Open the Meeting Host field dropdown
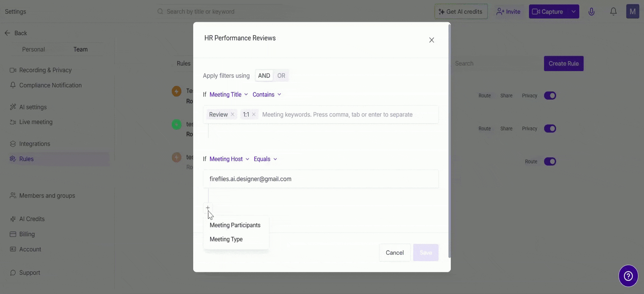This screenshot has height=294, width=644. click(x=229, y=159)
